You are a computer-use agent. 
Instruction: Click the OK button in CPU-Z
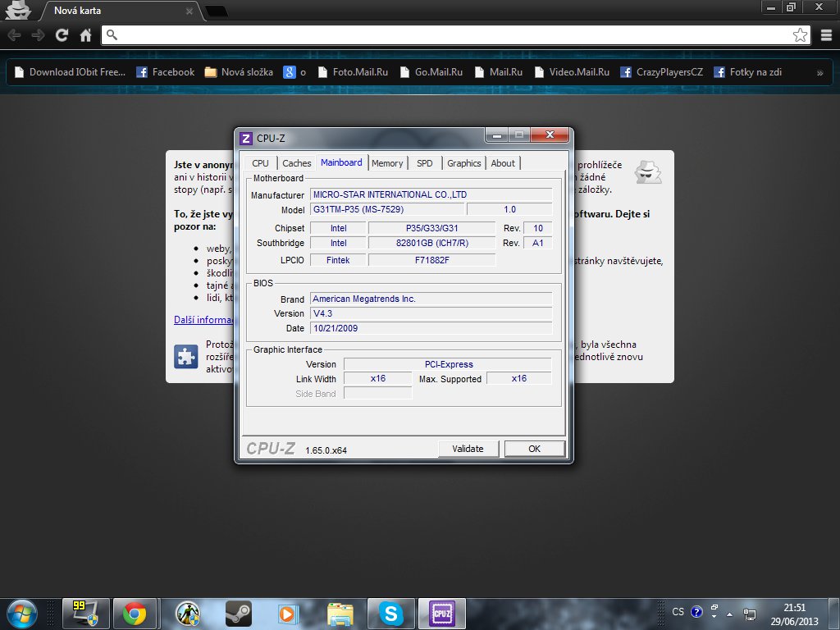535,449
